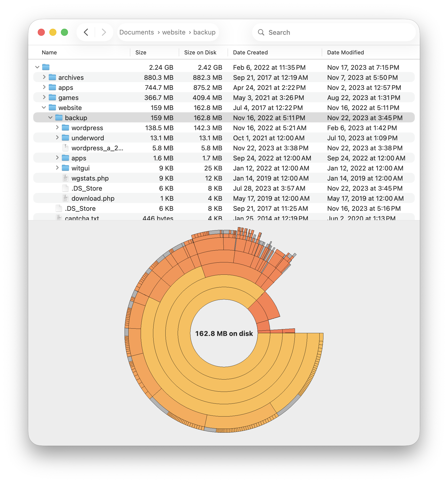This screenshot has height=483, width=448.
Task: Expand the archives folder
Action: point(44,77)
